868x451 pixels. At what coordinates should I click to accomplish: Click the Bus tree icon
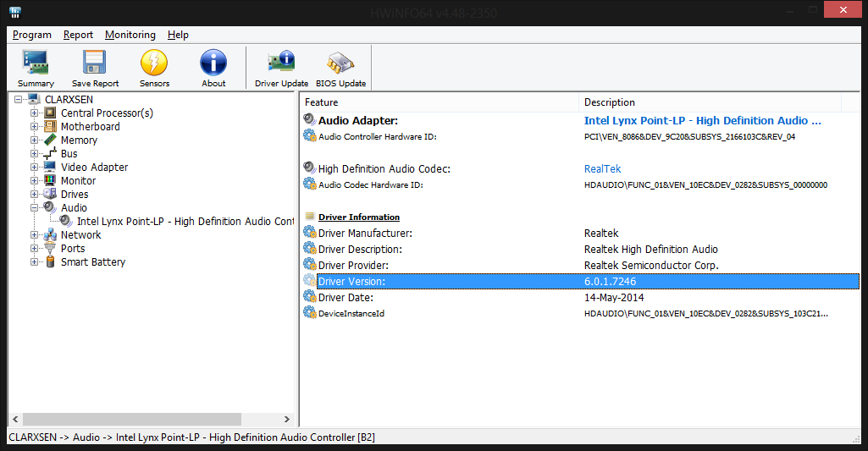click(x=50, y=153)
